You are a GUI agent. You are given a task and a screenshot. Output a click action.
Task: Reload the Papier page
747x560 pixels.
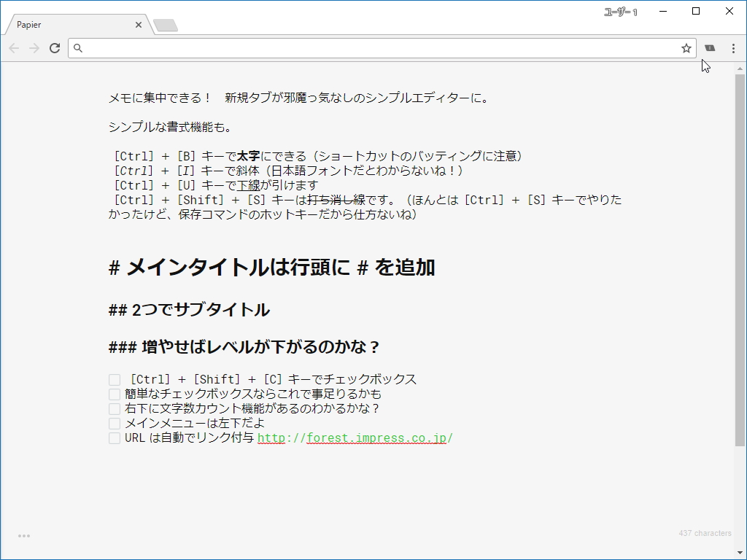coord(55,48)
